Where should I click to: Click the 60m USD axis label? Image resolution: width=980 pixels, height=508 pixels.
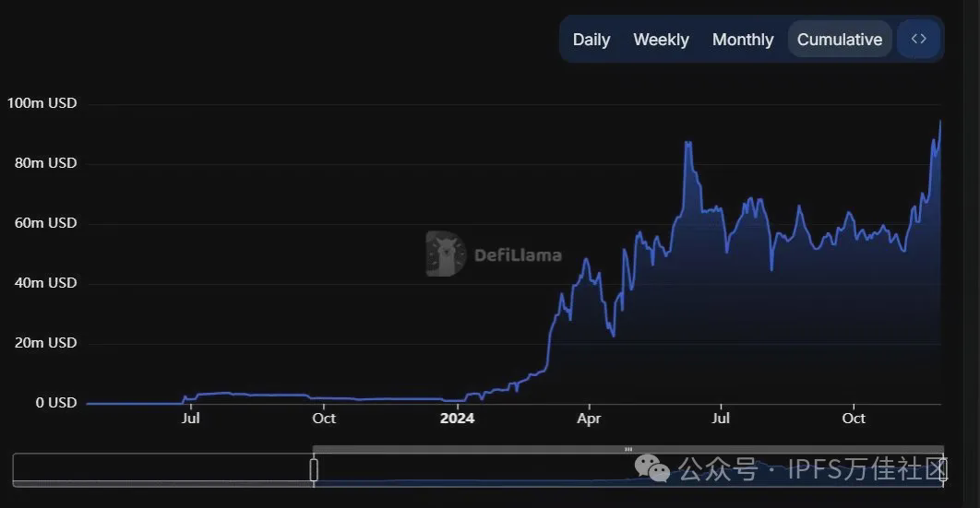click(x=45, y=223)
